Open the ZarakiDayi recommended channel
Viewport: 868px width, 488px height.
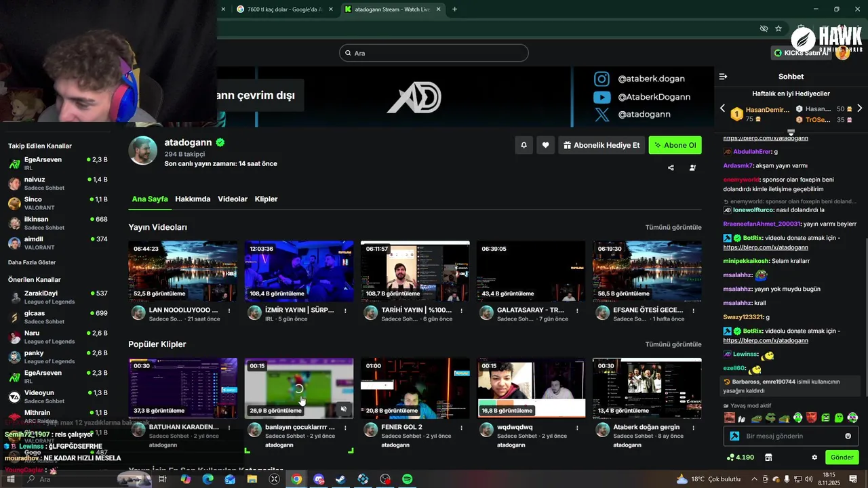tap(58, 297)
